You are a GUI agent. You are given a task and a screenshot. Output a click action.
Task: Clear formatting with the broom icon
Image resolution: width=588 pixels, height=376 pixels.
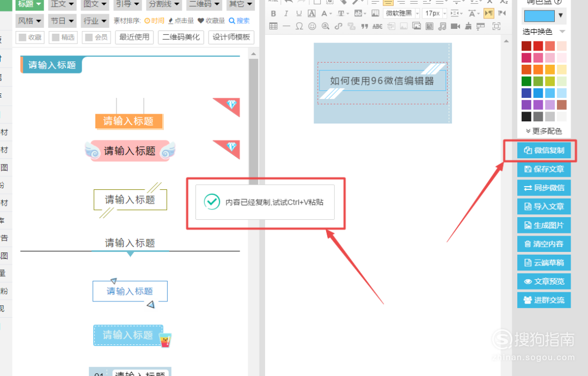pyautogui.click(x=468, y=26)
